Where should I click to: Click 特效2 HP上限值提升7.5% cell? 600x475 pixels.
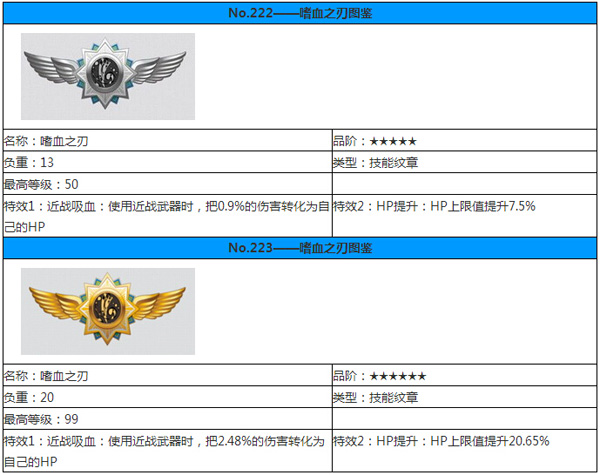coord(435,206)
